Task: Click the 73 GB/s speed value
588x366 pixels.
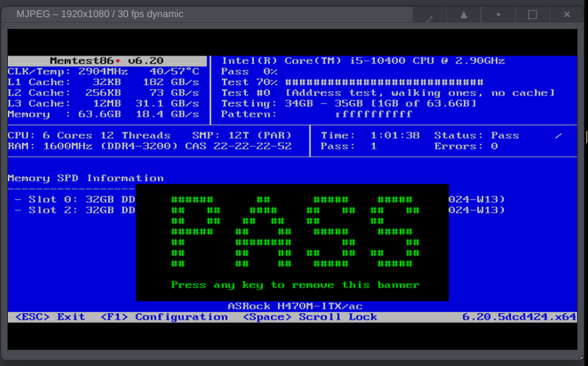Action: pyautogui.click(x=174, y=93)
